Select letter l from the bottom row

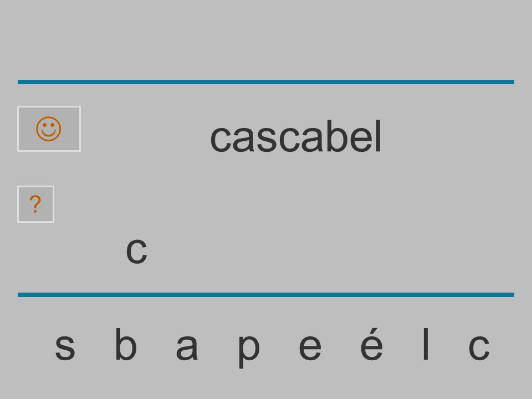[426, 344]
